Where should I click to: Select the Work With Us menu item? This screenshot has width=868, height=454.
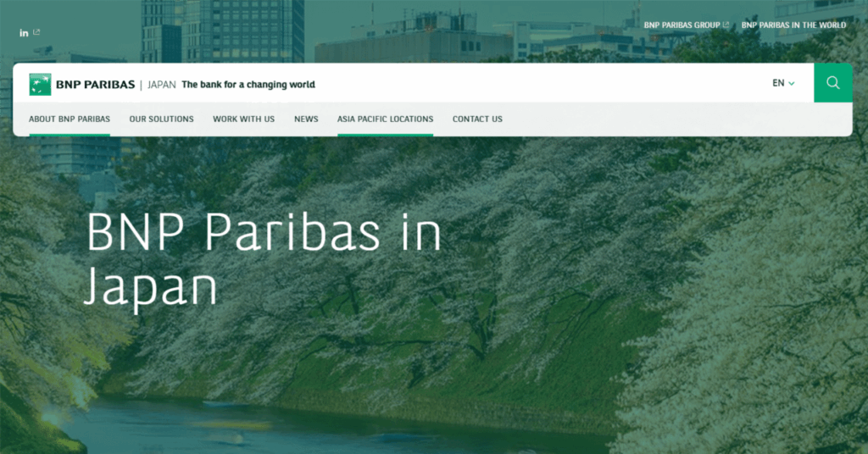[243, 119]
